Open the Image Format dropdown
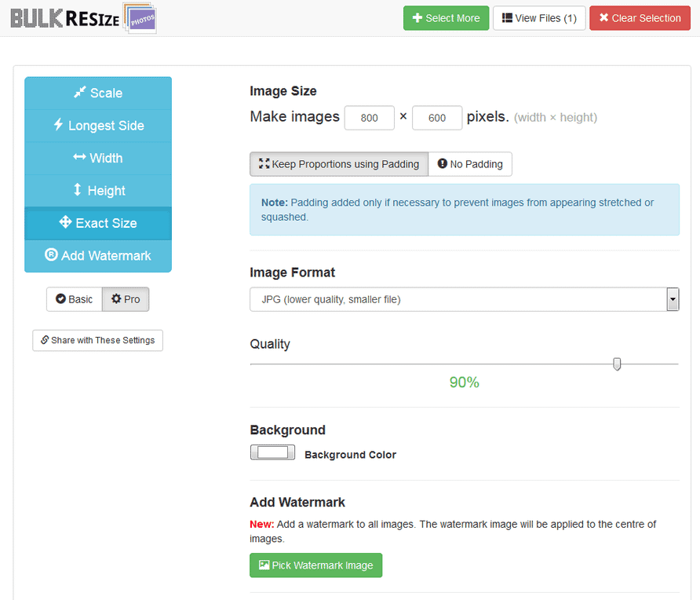The image size is (700, 600). pyautogui.click(x=458, y=299)
